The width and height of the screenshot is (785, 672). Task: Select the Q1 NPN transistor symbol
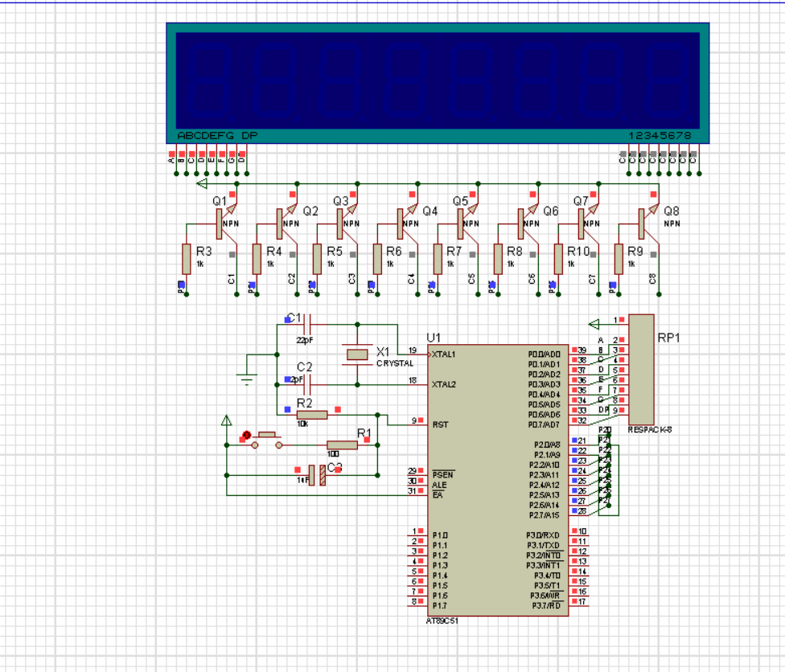click(x=226, y=223)
